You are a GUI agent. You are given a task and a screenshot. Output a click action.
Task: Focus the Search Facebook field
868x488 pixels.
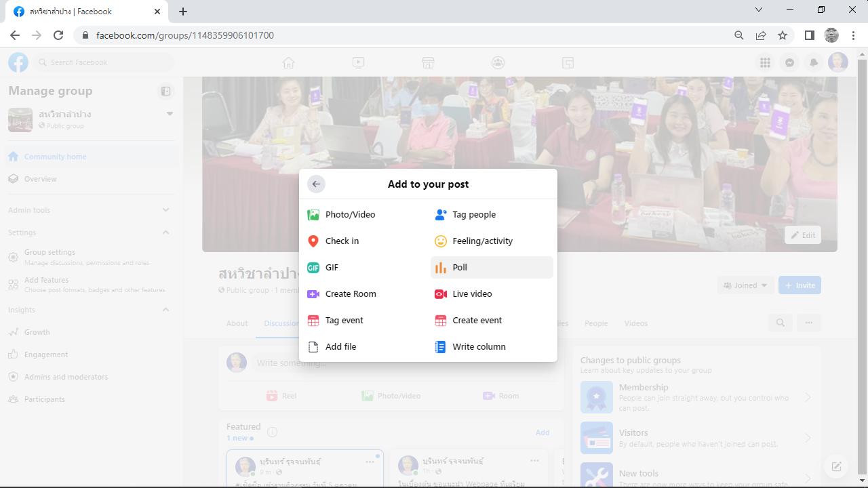pos(104,62)
